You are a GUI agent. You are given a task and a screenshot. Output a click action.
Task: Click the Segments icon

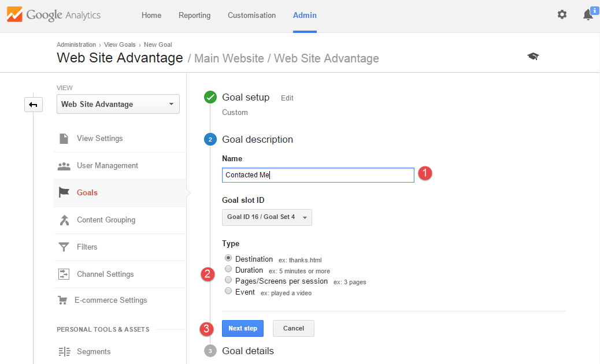(x=64, y=351)
